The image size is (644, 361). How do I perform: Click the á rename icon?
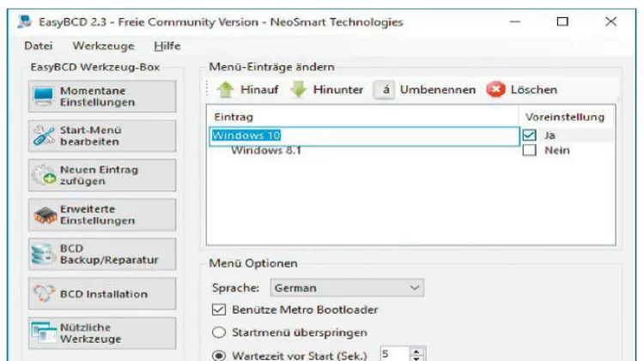(384, 89)
